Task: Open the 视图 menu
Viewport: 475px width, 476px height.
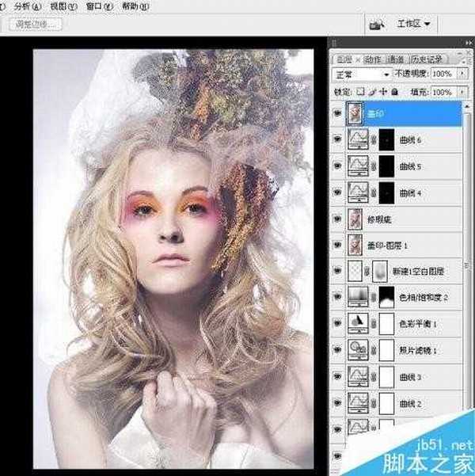Action: tap(58, 5)
